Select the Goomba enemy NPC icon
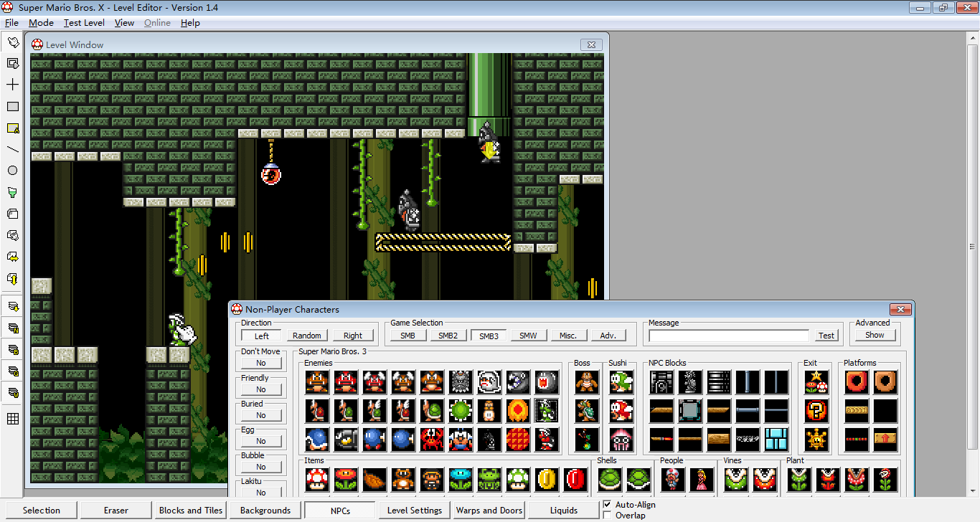Screen dimensions: 980x522 click(317, 382)
